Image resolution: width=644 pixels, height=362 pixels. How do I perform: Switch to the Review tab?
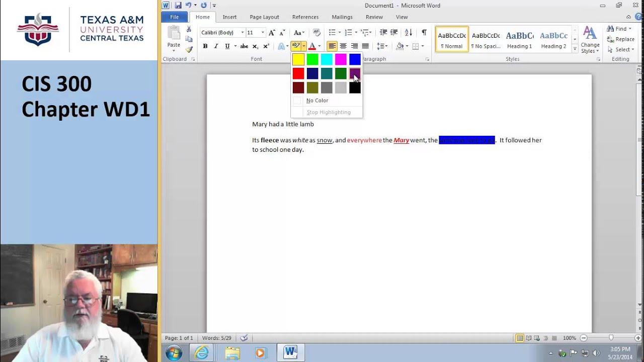(x=374, y=17)
